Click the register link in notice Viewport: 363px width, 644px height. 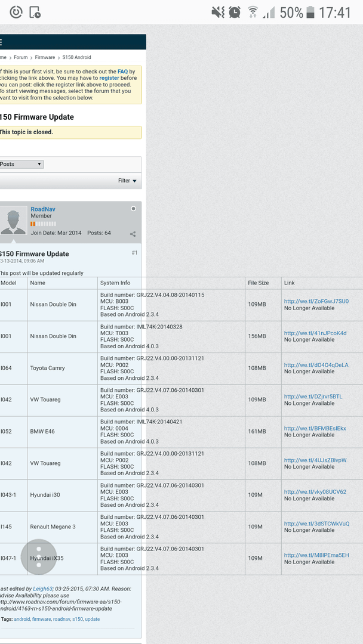[x=109, y=78]
